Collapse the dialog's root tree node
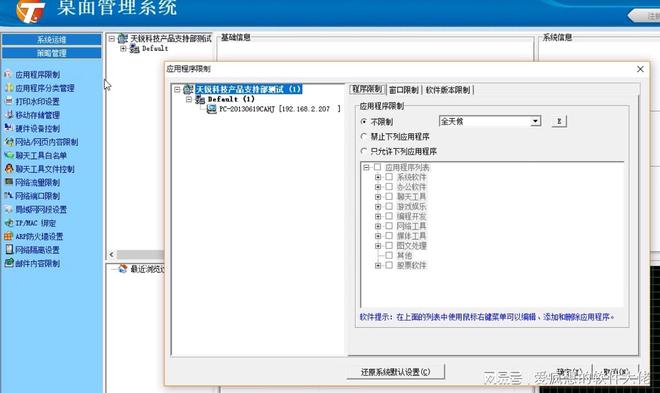Screen dimensions: 660x393 177,89
